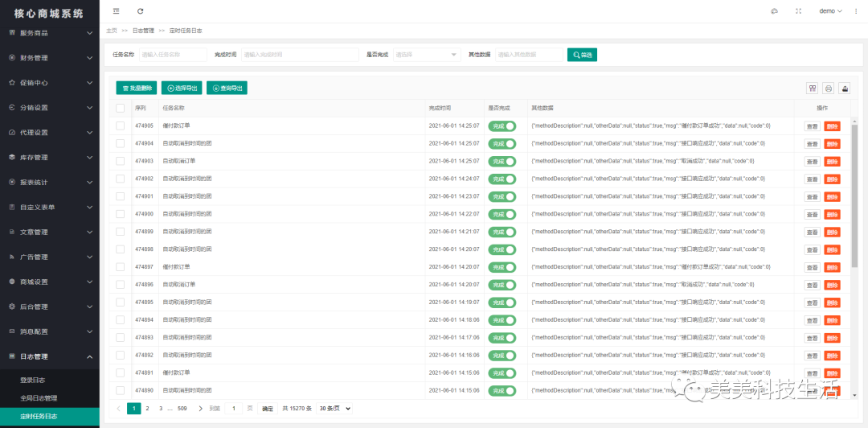Click the refresh page icon

pos(140,11)
